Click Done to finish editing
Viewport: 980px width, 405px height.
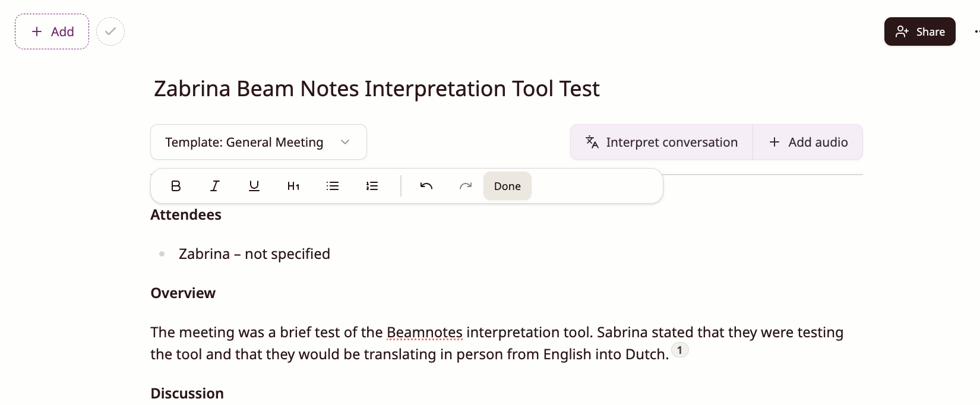(x=507, y=186)
